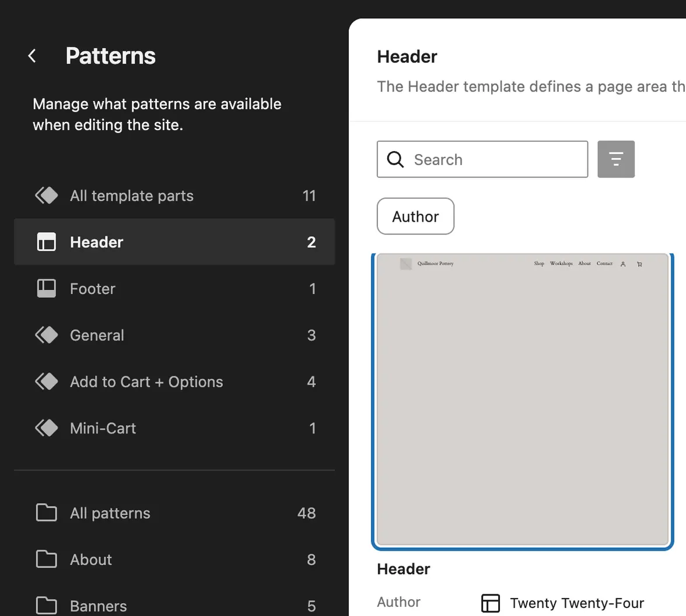Click the count 48 for All patterns
686x616 pixels.
point(307,513)
